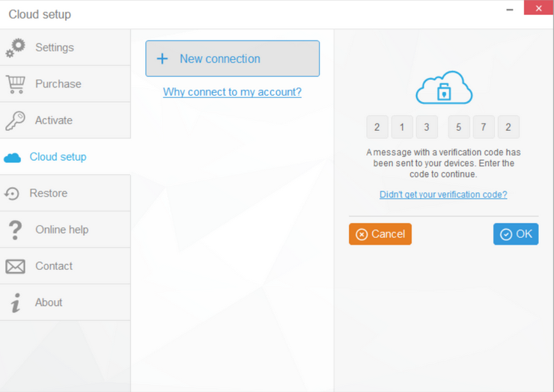
Task: Click the Contact envelope icon
Action: coord(15,266)
